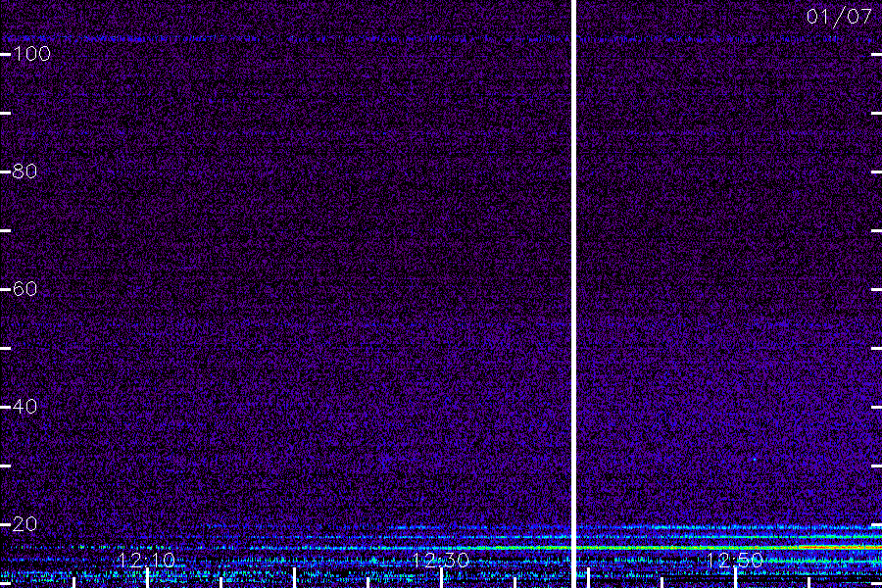Click the 60 frequency axis label
Image resolution: width=882 pixels, height=588 pixels.
[24, 289]
